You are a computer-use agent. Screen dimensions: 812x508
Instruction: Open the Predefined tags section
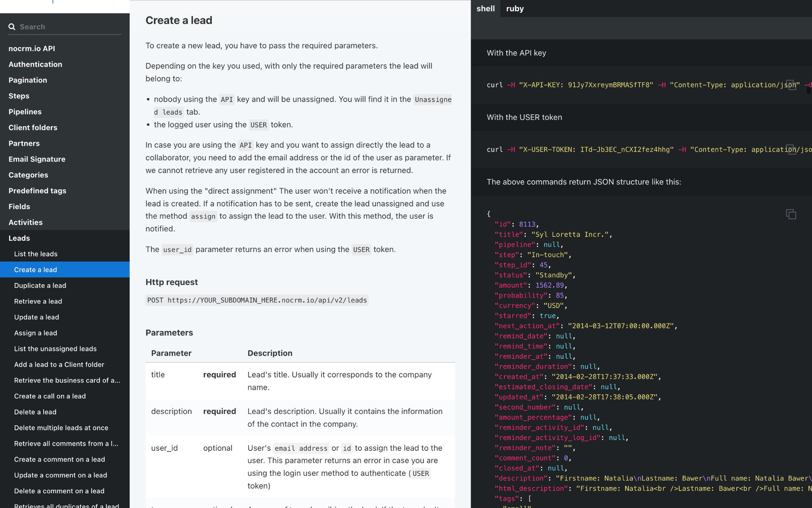click(37, 190)
